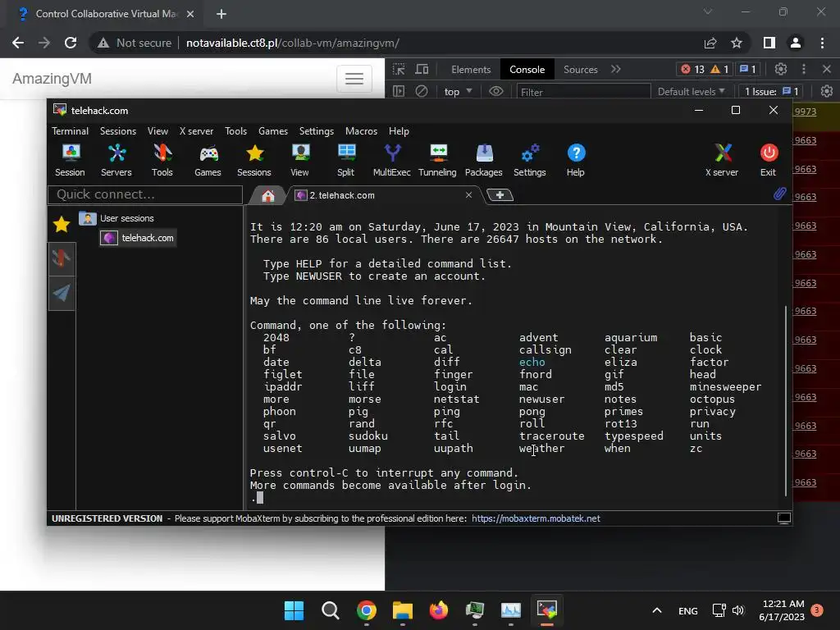Go to the MobaXterm home tab icon
Viewport: 840px width, 630px height.
[x=268, y=195]
